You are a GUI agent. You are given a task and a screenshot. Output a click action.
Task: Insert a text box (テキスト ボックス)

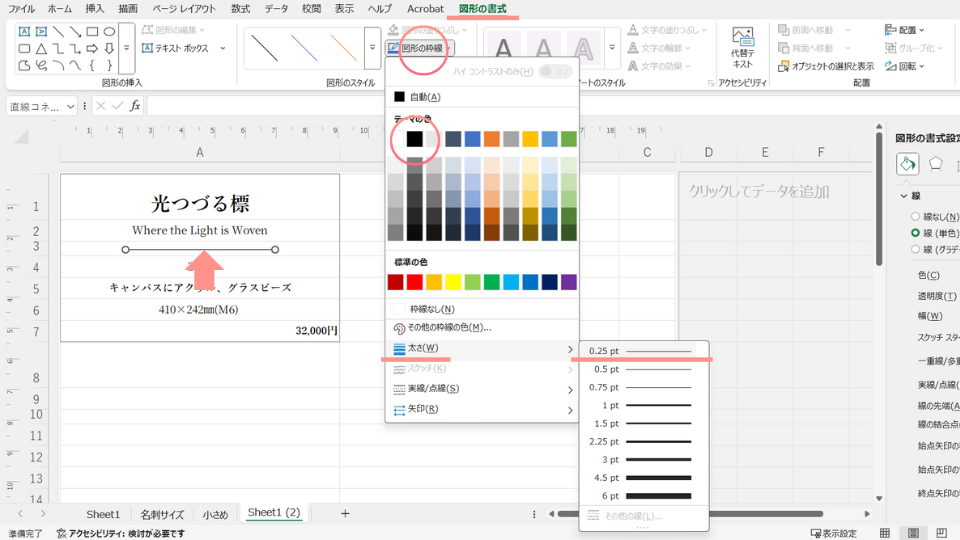point(174,47)
